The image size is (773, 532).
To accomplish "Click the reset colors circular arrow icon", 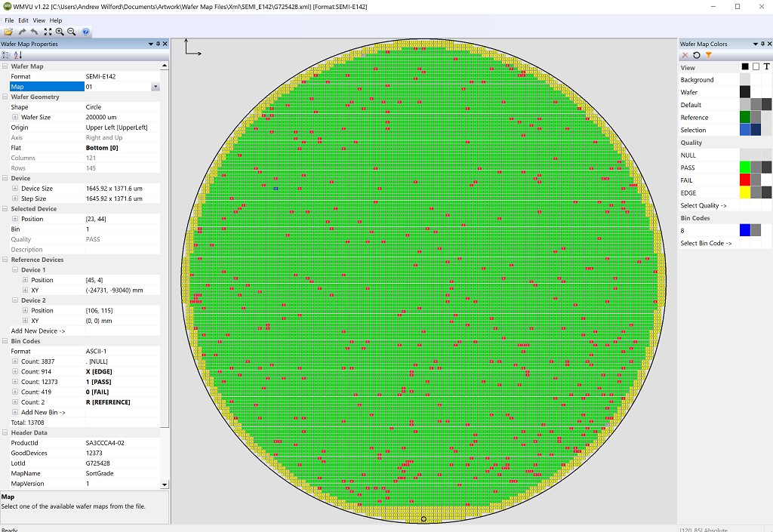I will click(696, 55).
